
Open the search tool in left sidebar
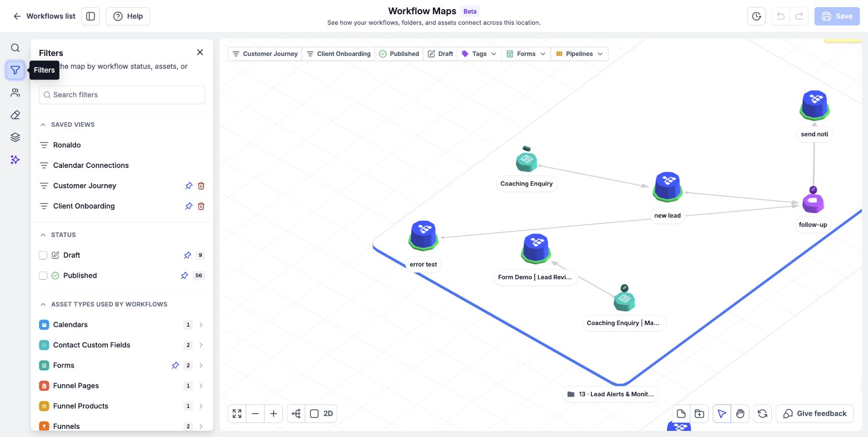coord(15,48)
